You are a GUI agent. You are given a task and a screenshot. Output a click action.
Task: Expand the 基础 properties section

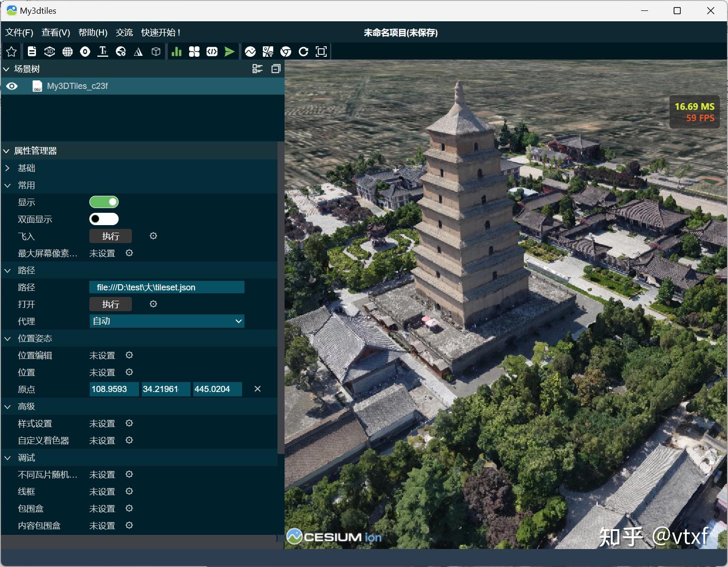tap(8, 168)
